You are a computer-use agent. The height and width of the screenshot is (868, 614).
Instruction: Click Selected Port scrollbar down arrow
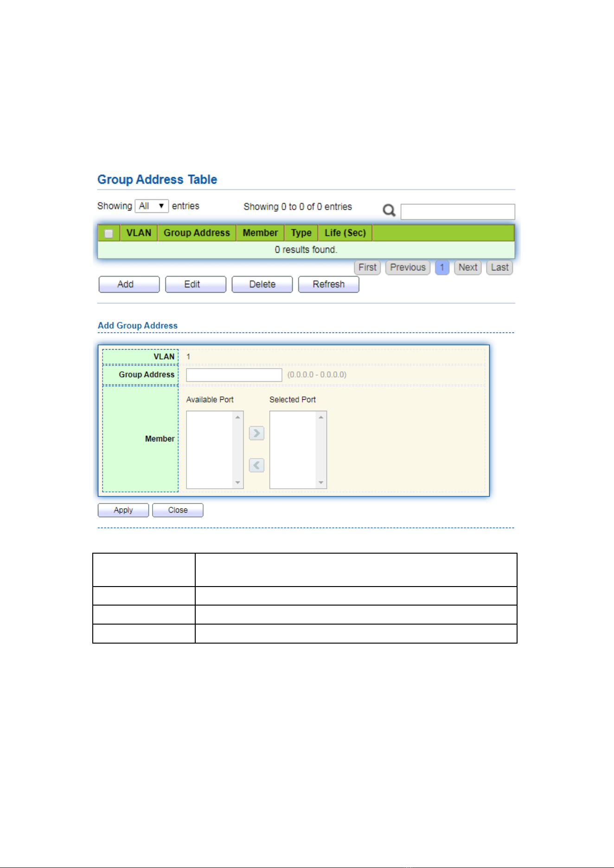pyautogui.click(x=321, y=483)
